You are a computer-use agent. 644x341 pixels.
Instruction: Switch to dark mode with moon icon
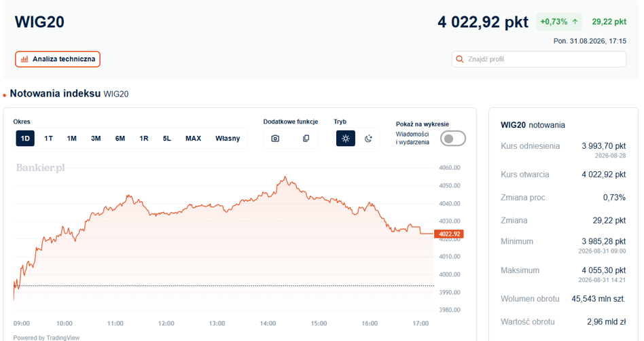click(368, 139)
